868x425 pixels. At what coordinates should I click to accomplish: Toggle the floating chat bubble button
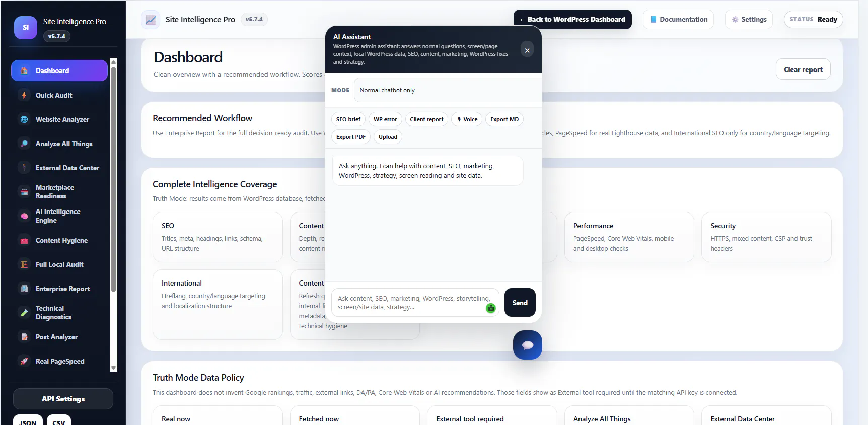coord(528,345)
